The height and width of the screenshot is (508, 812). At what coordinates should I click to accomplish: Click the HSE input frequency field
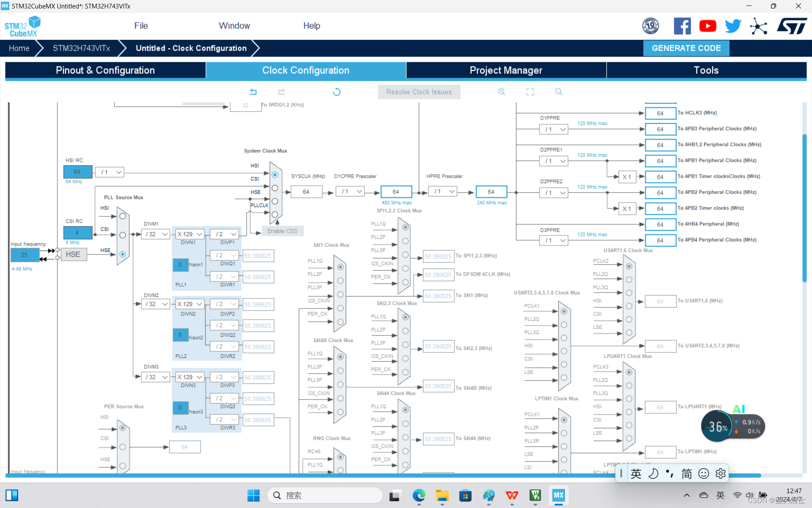(x=25, y=255)
